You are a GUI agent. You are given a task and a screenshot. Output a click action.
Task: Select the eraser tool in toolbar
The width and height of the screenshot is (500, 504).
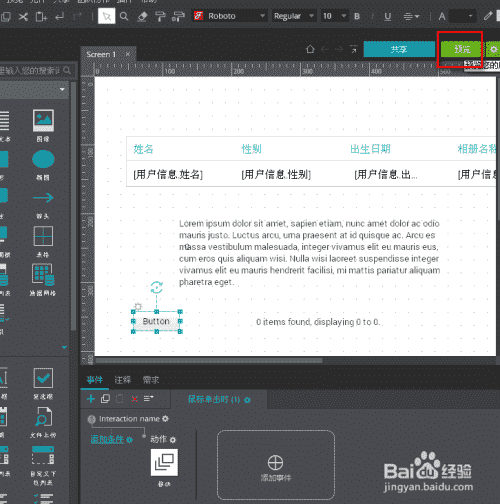point(142,16)
